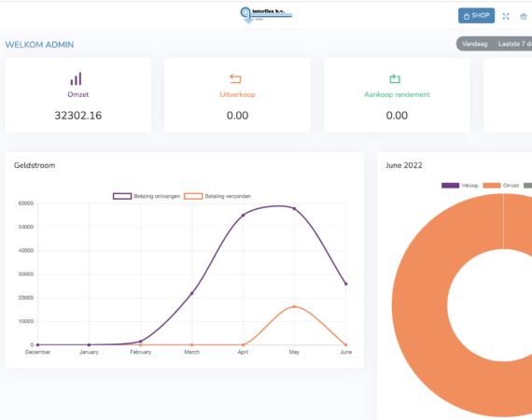
Task: Click the Uitverkoop card label
Action: pyautogui.click(x=237, y=94)
